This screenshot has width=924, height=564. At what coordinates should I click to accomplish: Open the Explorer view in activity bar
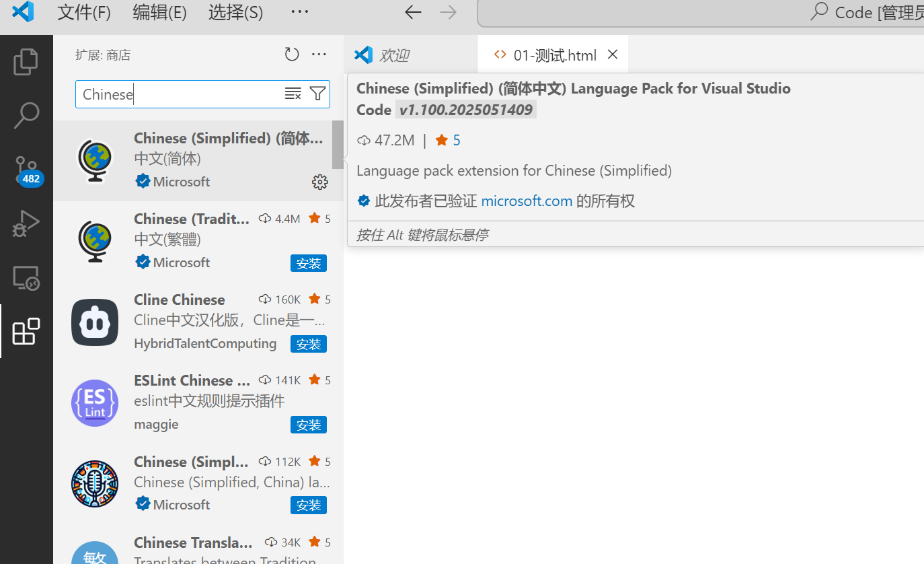(x=26, y=62)
